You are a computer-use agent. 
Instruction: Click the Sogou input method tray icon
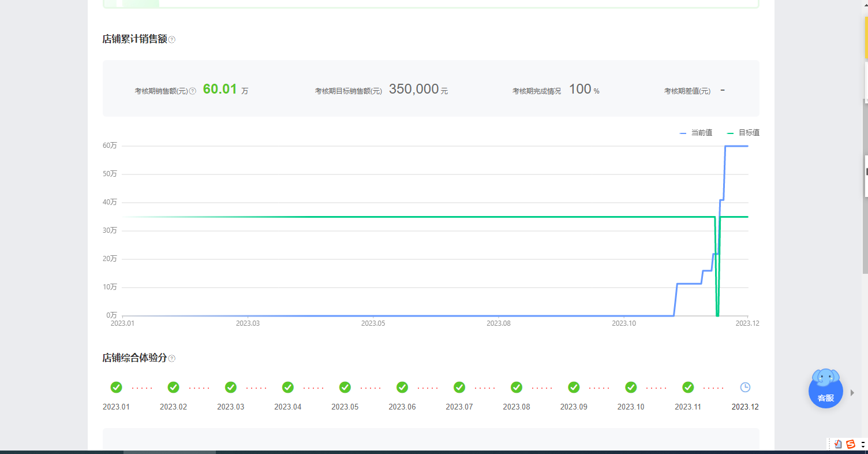click(850, 444)
